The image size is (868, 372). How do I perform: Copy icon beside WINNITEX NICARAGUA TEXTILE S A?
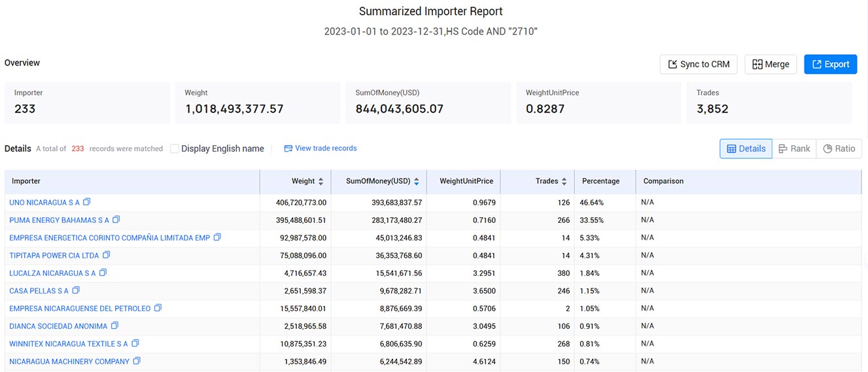point(135,343)
